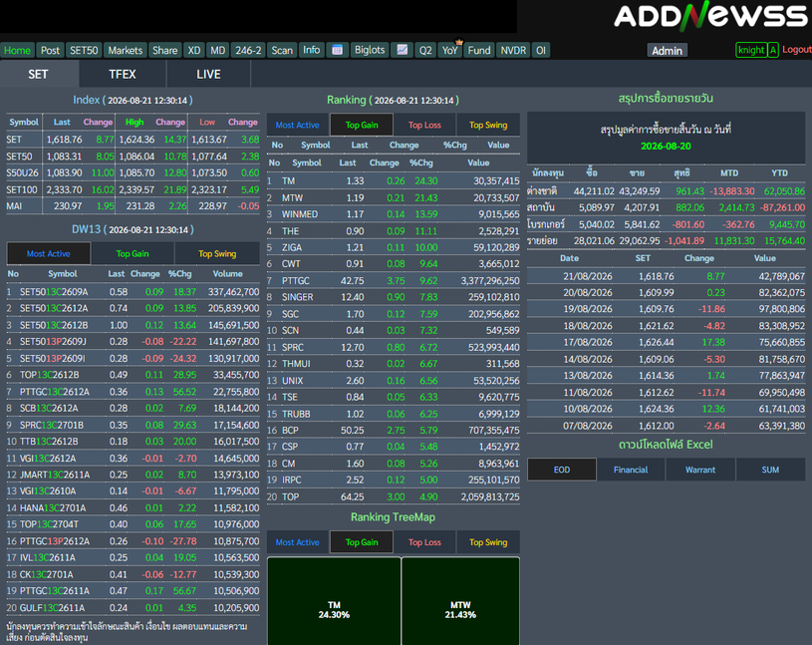Image resolution: width=812 pixels, height=645 pixels.
Task: Open the SET50 menu item
Action: [x=84, y=50]
